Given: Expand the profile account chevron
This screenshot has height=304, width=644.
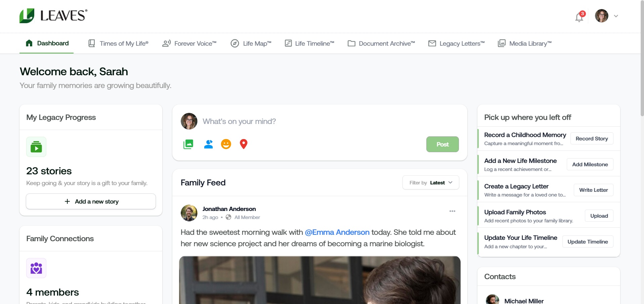Looking at the screenshot, I should pyautogui.click(x=616, y=16).
